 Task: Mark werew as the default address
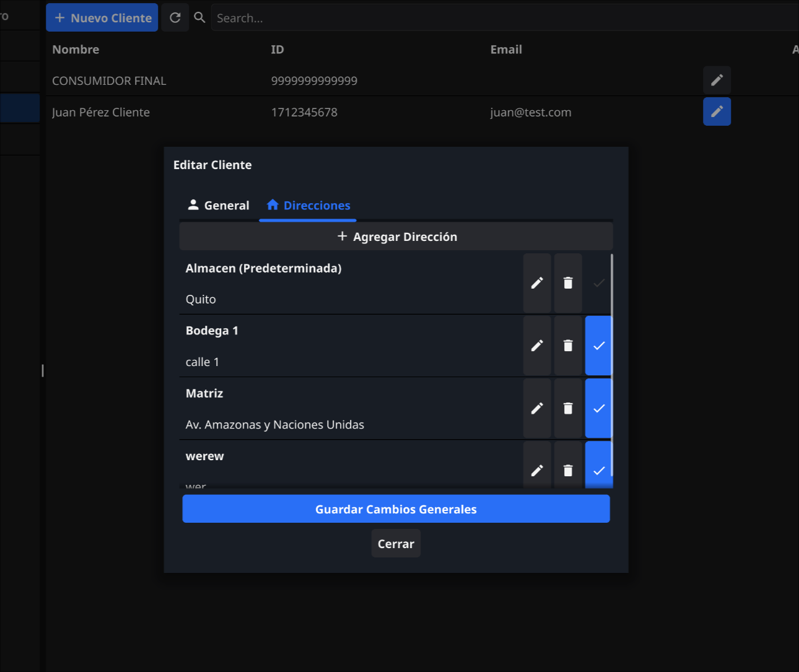pyautogui.click(x=598, y=470)
